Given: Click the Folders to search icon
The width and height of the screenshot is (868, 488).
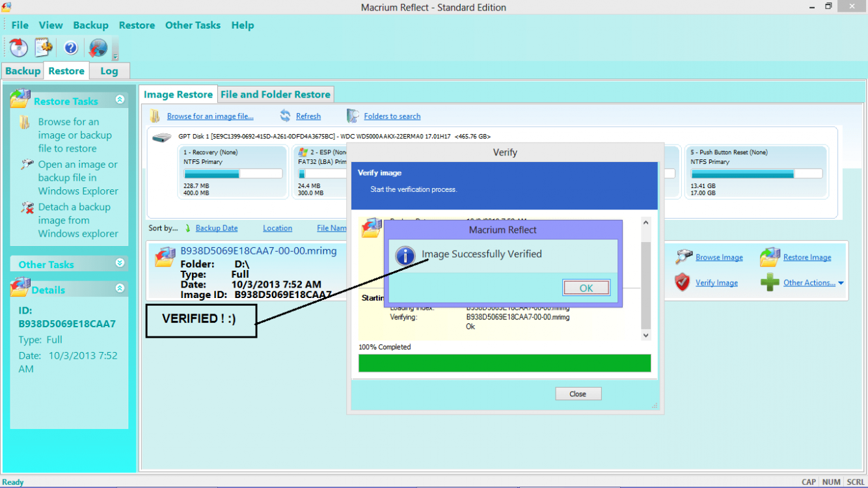Looking at the screenshot, I should click(x=353, y=116).
